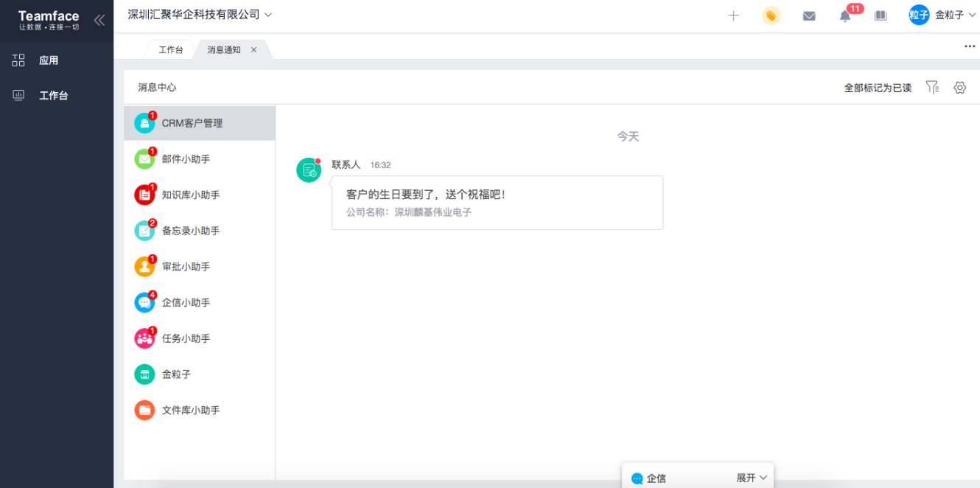Click the 消息中心 heading
Viewport: 980px width, 488px height.
[157, 87]
